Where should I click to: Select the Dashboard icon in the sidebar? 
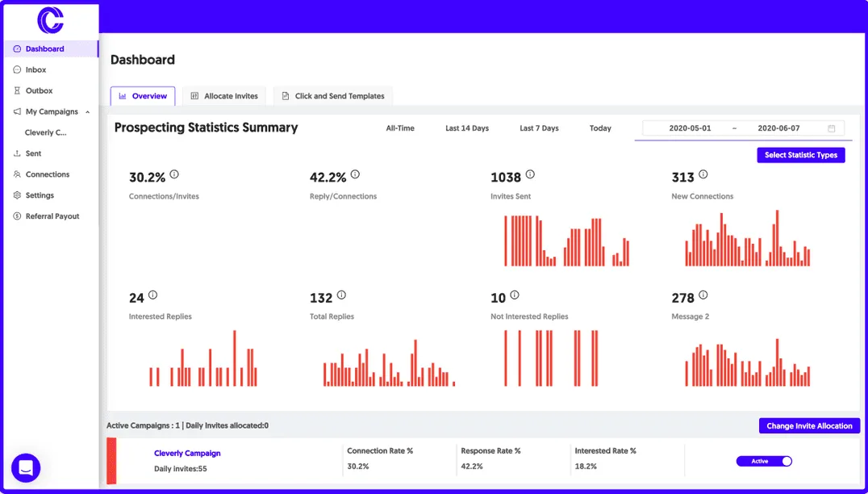click(18, 48)
